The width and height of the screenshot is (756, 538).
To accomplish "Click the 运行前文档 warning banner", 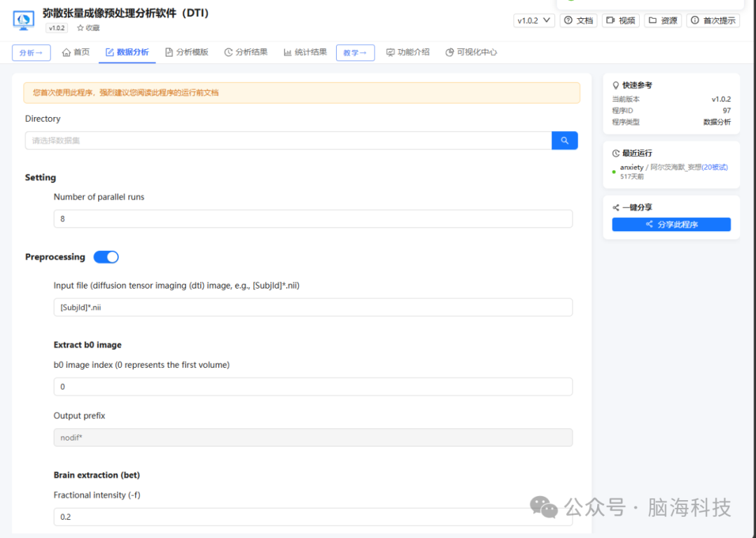I will [301, 92].
